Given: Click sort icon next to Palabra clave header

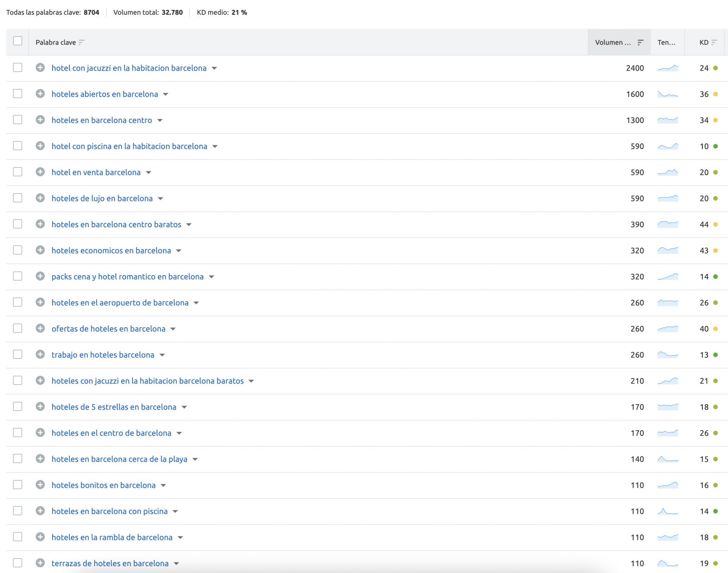Looking at the screenshot, I should point(81,42).
